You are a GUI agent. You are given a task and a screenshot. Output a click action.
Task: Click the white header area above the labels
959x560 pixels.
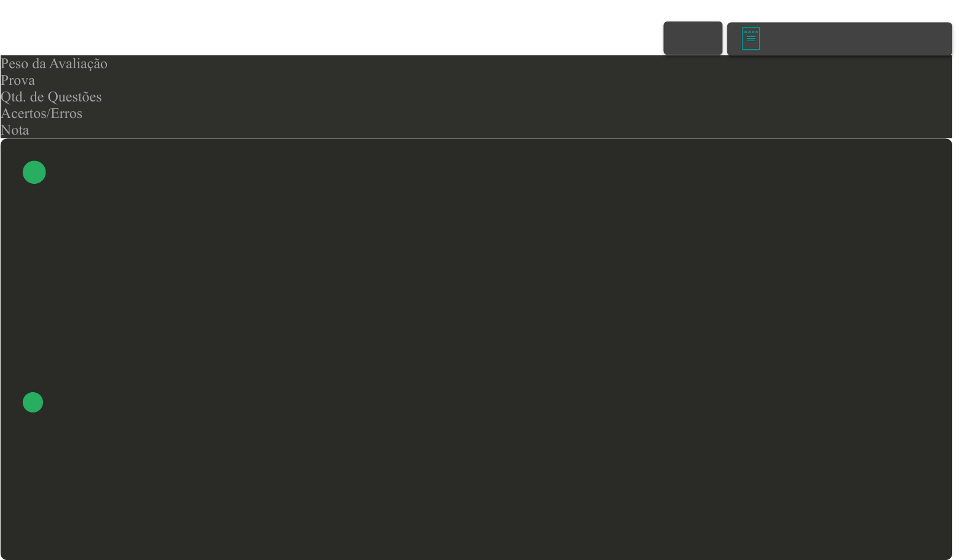(x=332, y=28)
